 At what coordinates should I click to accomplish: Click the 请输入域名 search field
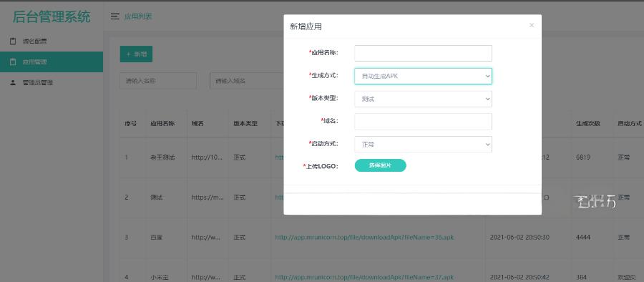[247, 81]
